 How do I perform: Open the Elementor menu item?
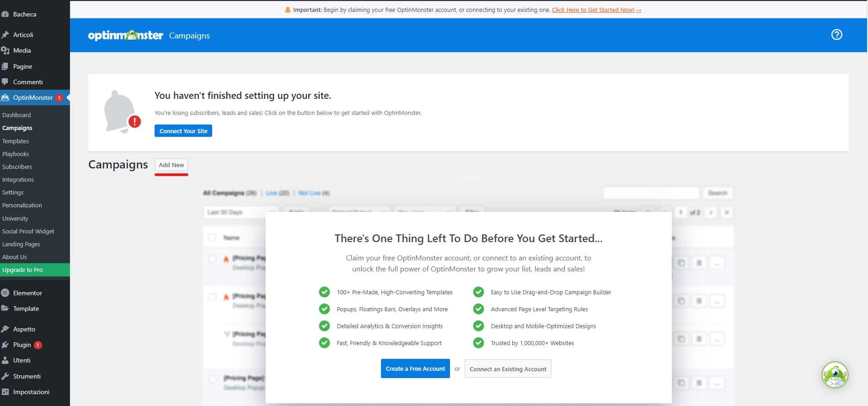(35, 293)
